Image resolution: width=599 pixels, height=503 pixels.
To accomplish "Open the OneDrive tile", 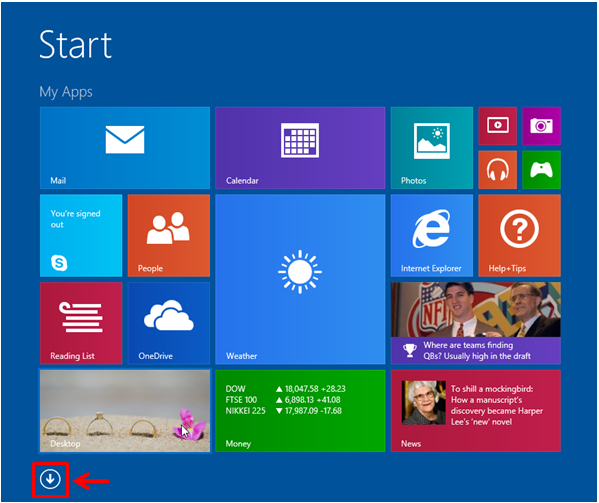I will point(169,323).
